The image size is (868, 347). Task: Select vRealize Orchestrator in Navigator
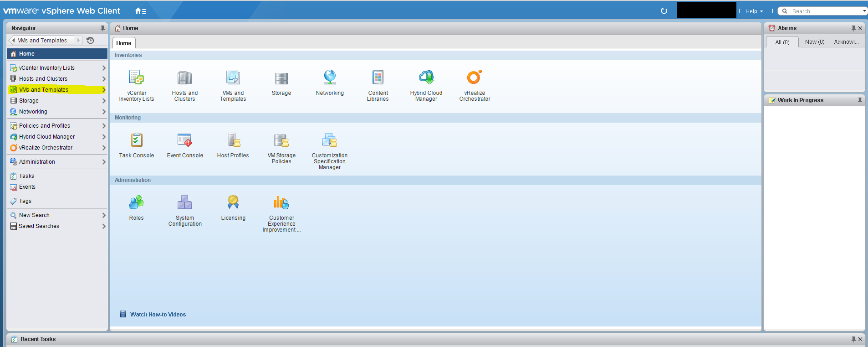pos(57,148)
